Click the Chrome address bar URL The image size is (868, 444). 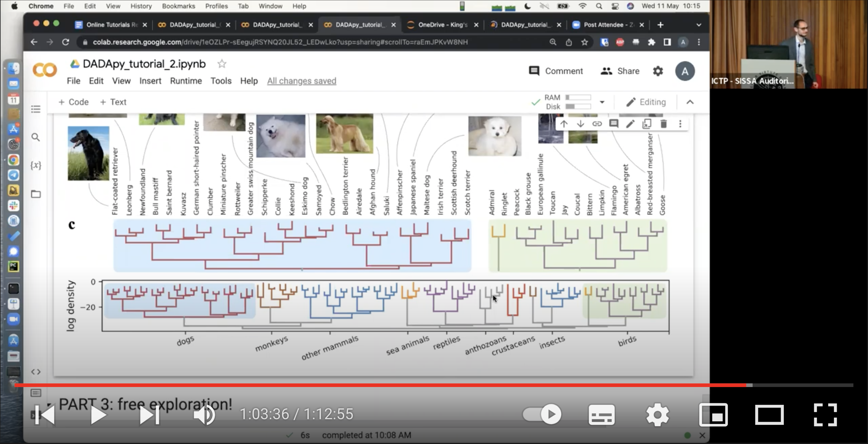(280, 42)
